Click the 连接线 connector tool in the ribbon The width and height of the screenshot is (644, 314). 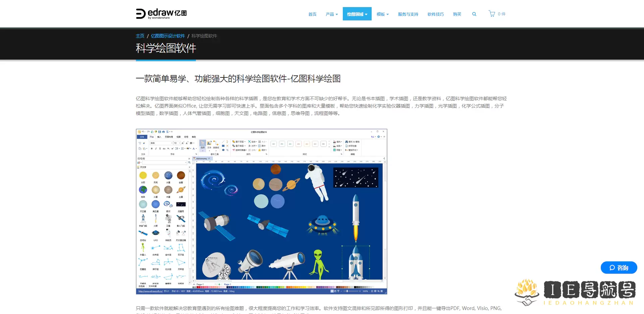(216, 145)
